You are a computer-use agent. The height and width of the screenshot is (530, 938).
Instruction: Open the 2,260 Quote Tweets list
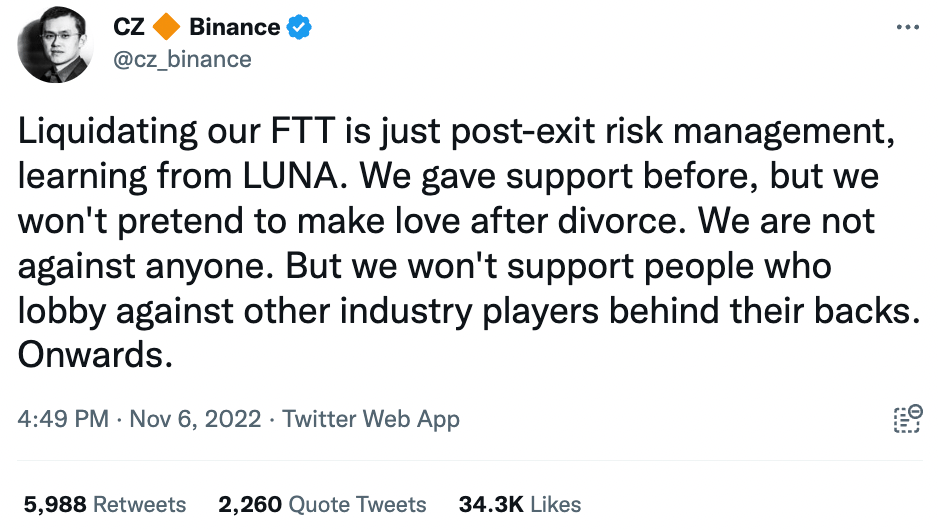tap(322, 504)
